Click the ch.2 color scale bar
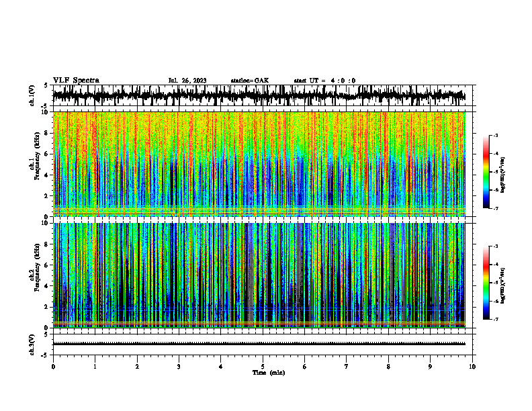This screenshot has height=411, width=532. coord(486,283)
